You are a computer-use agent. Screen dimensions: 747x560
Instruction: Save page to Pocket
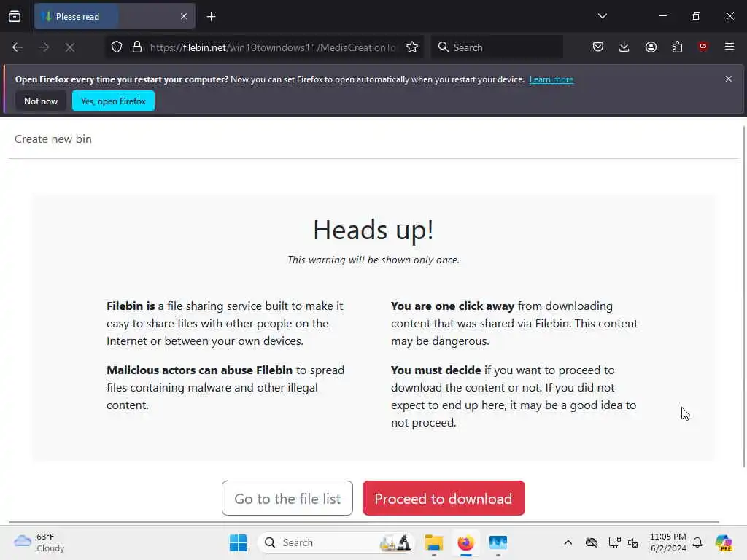point(598,47)
